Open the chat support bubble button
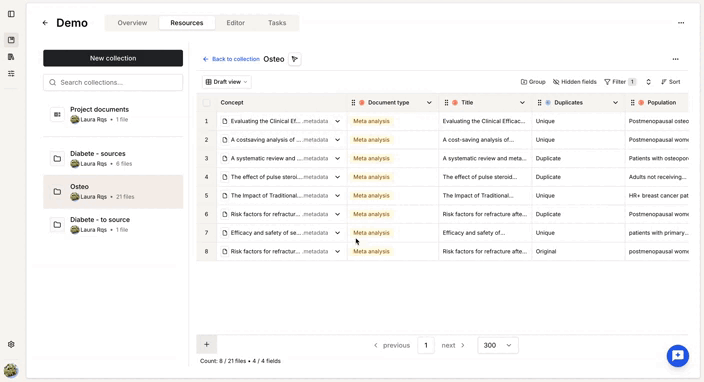 (x=678, y=356)
